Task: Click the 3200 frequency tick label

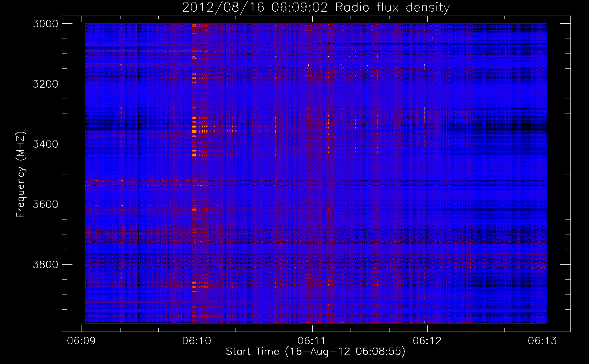Action: (x=46, y=84)
